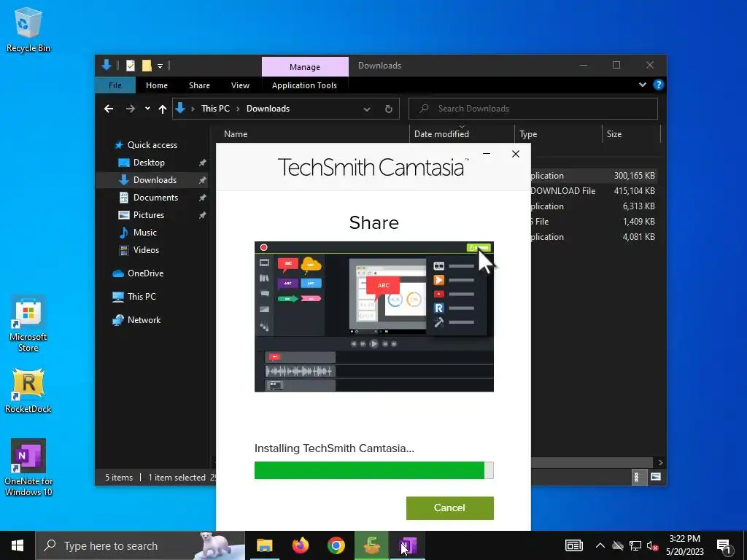Sort files by Date modified column
The image size is (747, 560).
point(441,134)
